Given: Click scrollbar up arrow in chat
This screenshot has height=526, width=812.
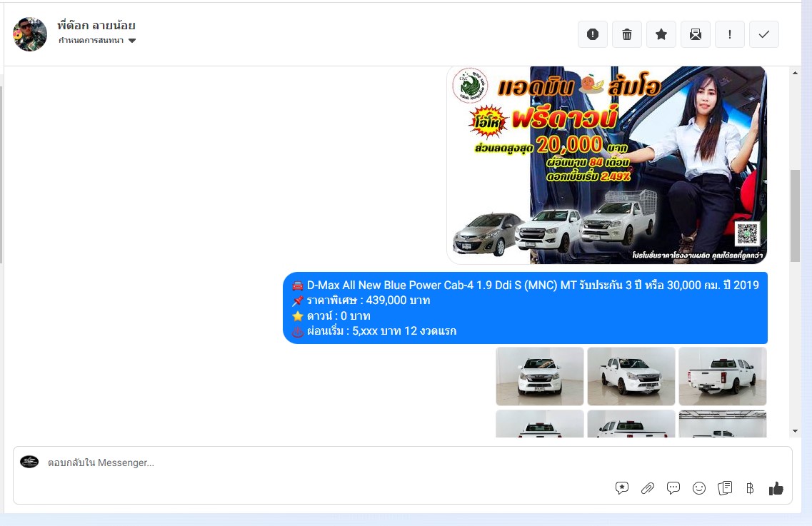Looking at the screenshot, I should (795, 73).
